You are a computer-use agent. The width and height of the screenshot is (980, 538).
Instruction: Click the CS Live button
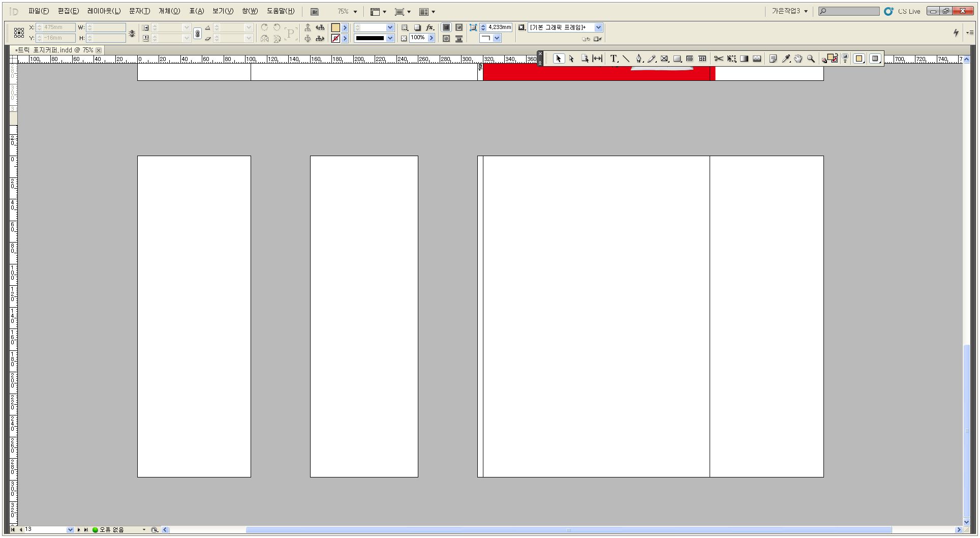coord(902,11)
